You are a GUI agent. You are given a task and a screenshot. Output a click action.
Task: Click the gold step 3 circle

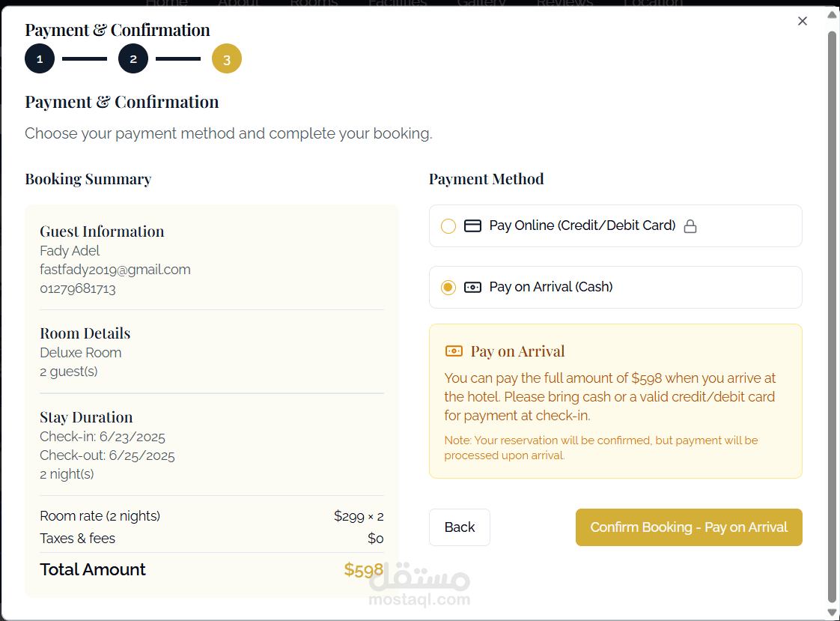point(227,59)
